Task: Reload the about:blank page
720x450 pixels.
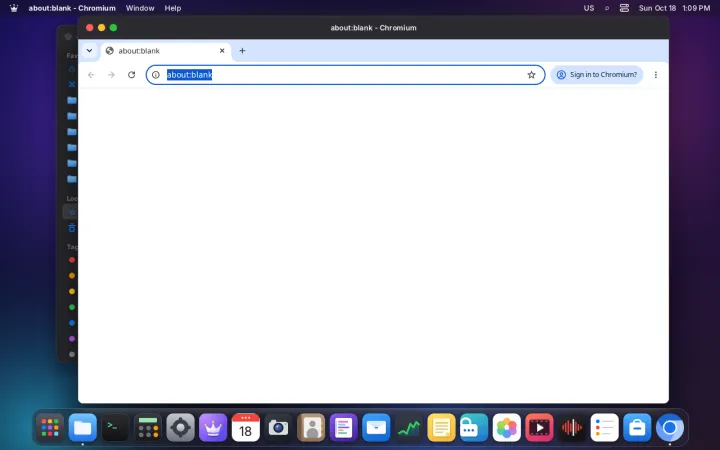Action: click(x=131, y=75)
